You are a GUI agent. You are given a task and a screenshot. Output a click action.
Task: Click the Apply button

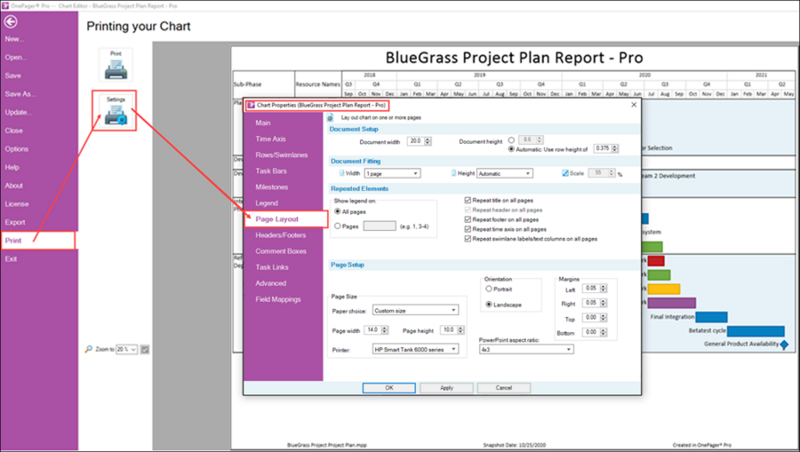446,388
